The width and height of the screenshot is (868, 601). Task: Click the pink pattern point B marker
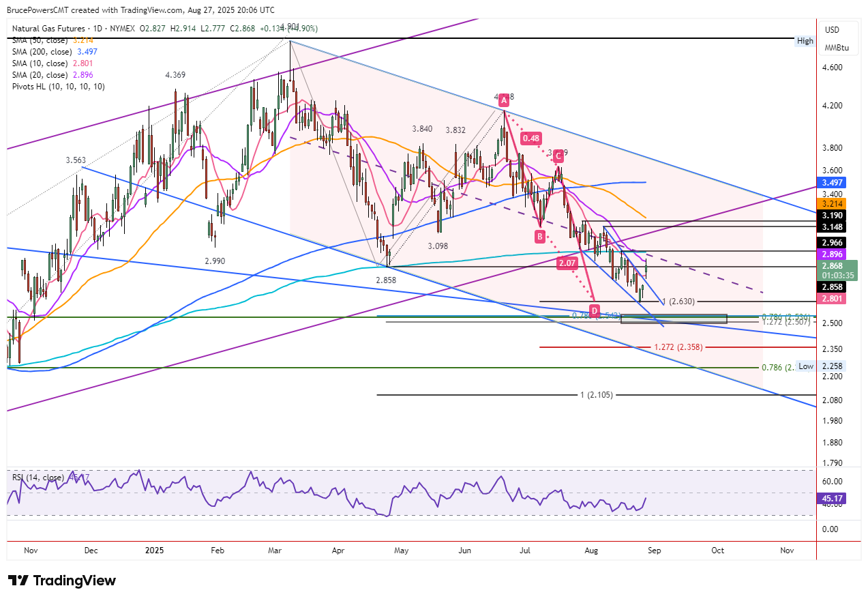coord(539,236)
